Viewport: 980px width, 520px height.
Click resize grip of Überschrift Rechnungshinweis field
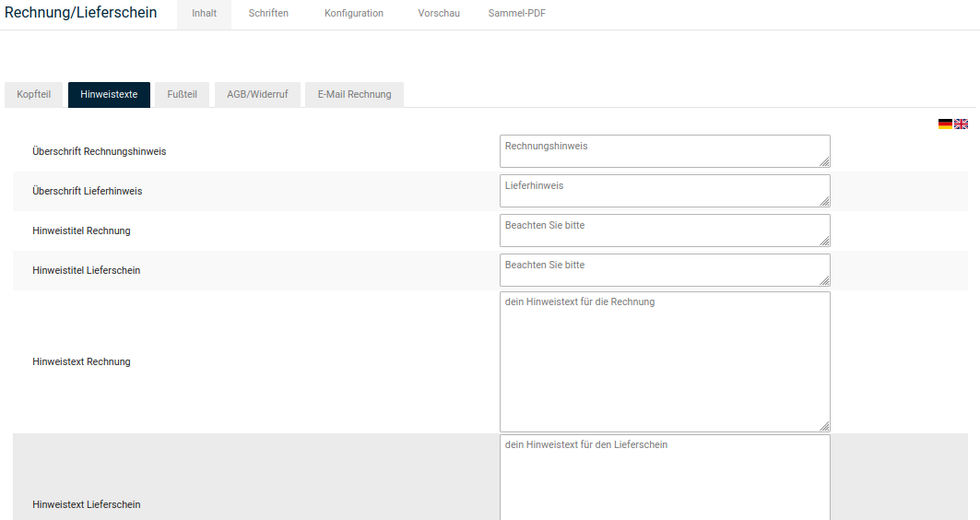point(824,161)
